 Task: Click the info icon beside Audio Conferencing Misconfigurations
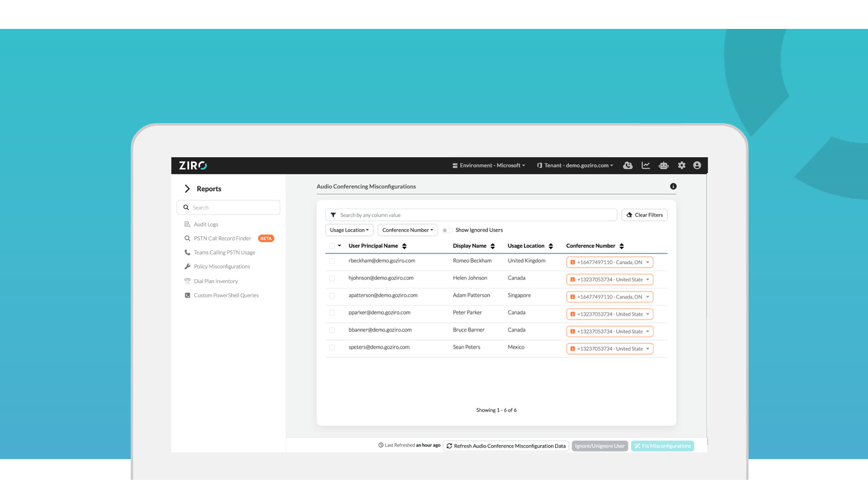(x=673, y=186)
